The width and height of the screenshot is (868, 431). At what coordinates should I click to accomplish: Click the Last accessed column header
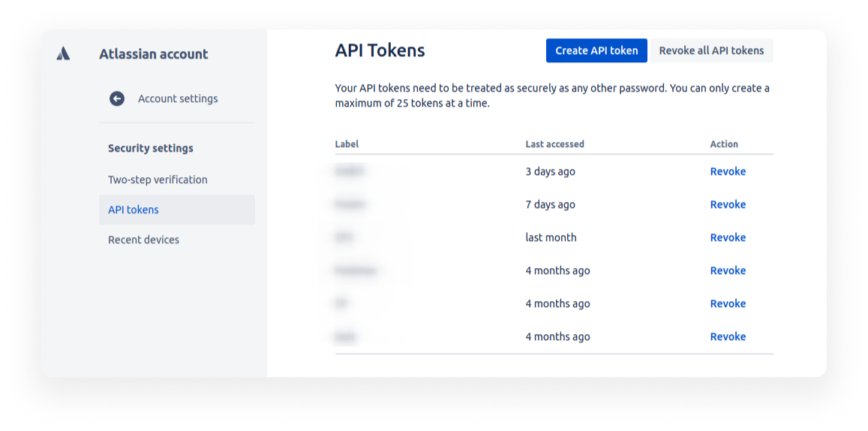pyautogui.click(x=554, y=144)
